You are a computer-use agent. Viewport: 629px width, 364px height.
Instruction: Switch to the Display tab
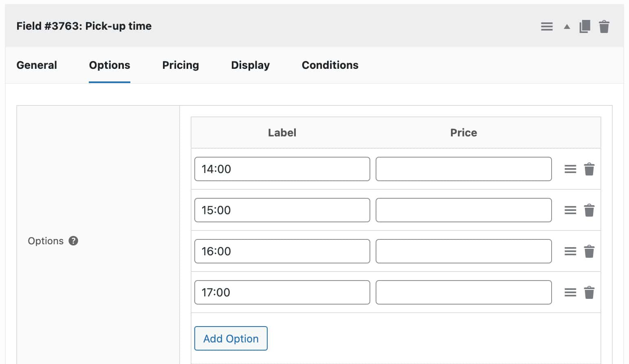[250, 65]
